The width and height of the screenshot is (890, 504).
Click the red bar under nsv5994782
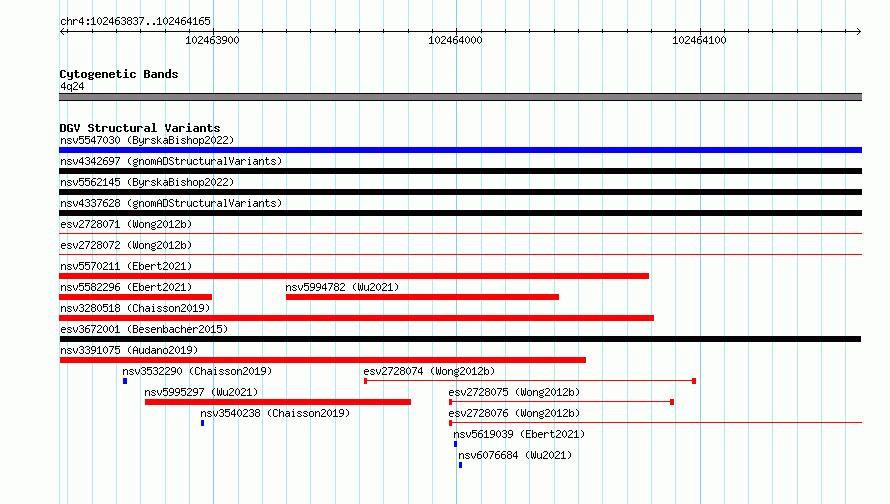coord(422,297)
